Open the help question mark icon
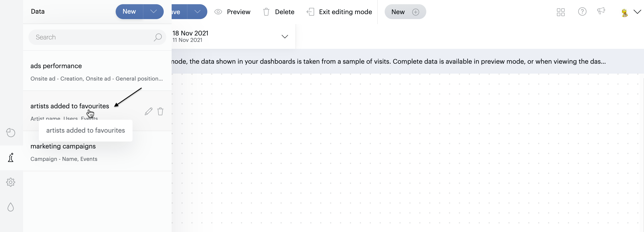 pyautogui.click(x=582, y=12)
